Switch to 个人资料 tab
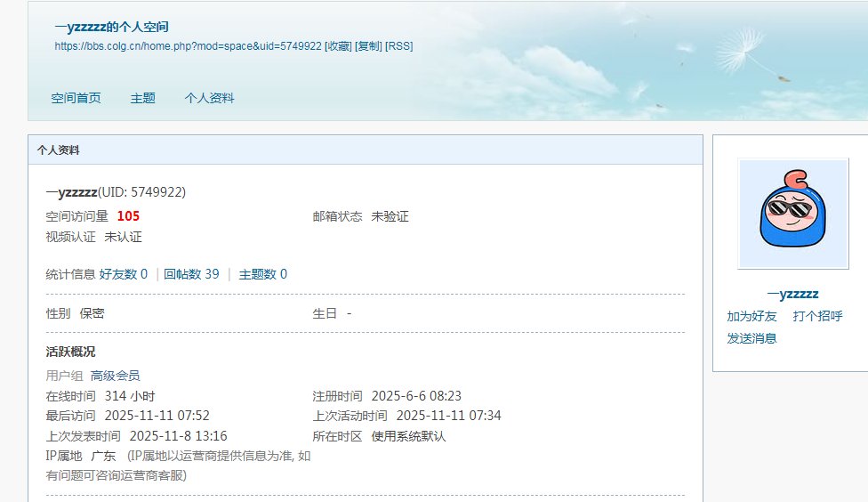The width and height of the screenshot is (868, 502). [209, 98]
